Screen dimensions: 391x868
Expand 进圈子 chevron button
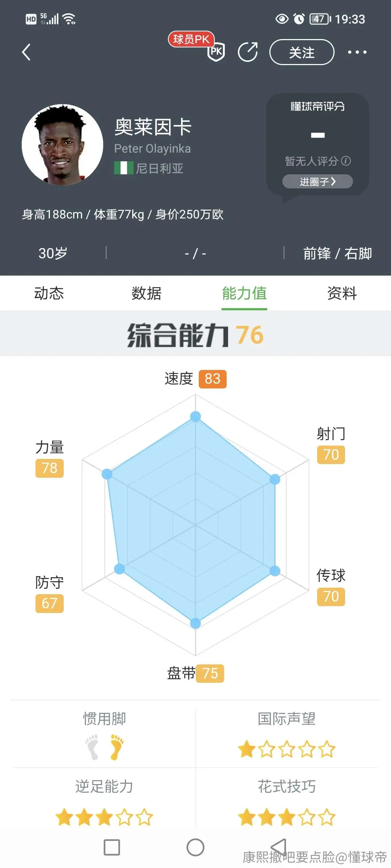[x=318, y=182]
